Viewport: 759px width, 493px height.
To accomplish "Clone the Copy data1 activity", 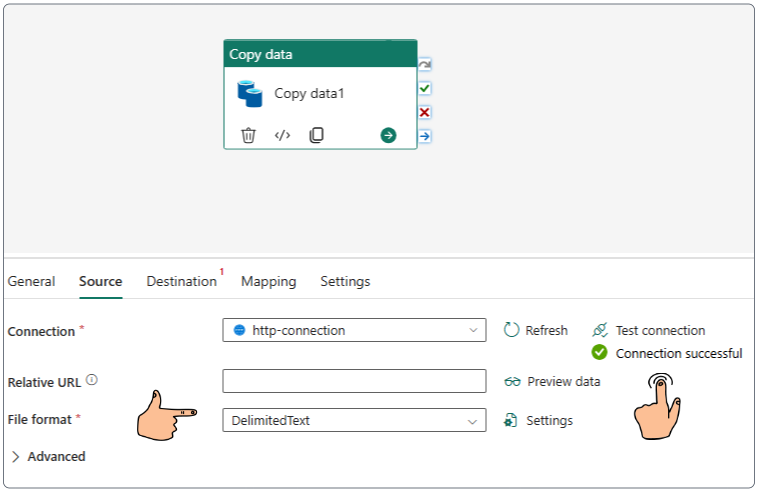I will point(316,135).
